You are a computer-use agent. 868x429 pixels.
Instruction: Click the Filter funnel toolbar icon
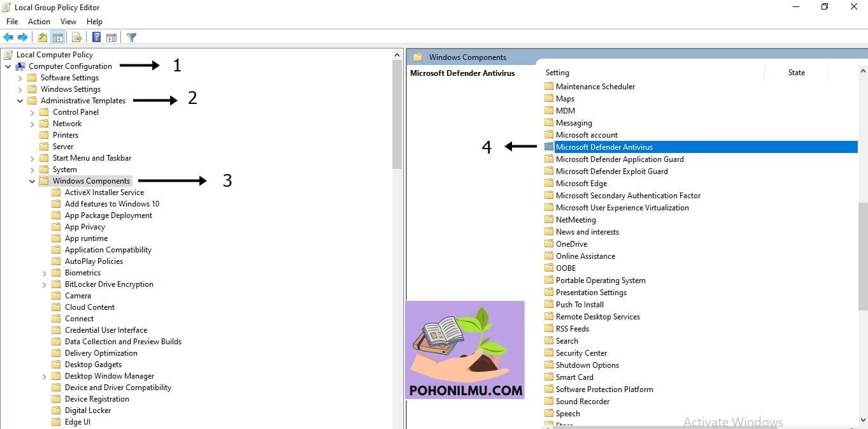click(132, 38)
